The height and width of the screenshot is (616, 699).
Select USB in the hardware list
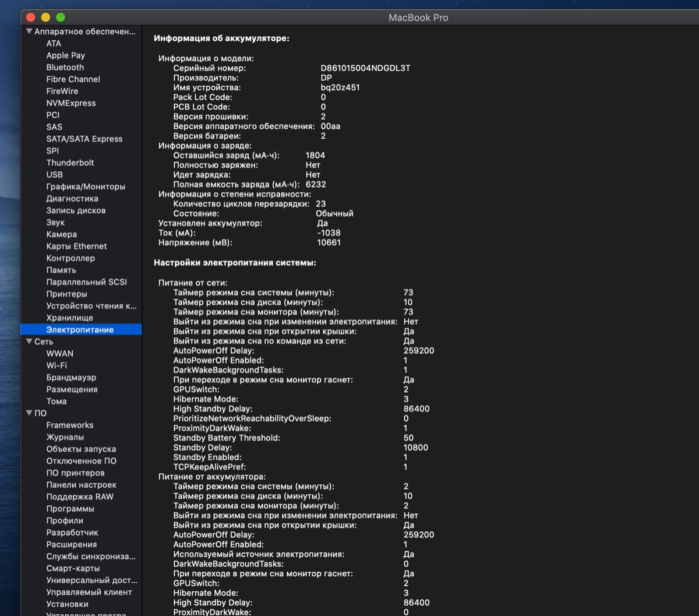(x=55, y=175)
